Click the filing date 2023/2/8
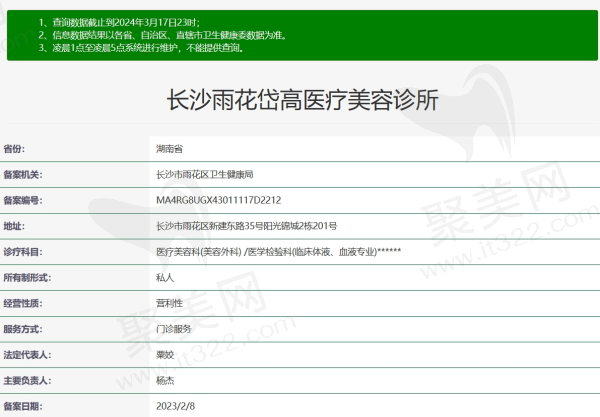Screen dimensions: 600x417 pyautogui.click(x=176, y=406)
